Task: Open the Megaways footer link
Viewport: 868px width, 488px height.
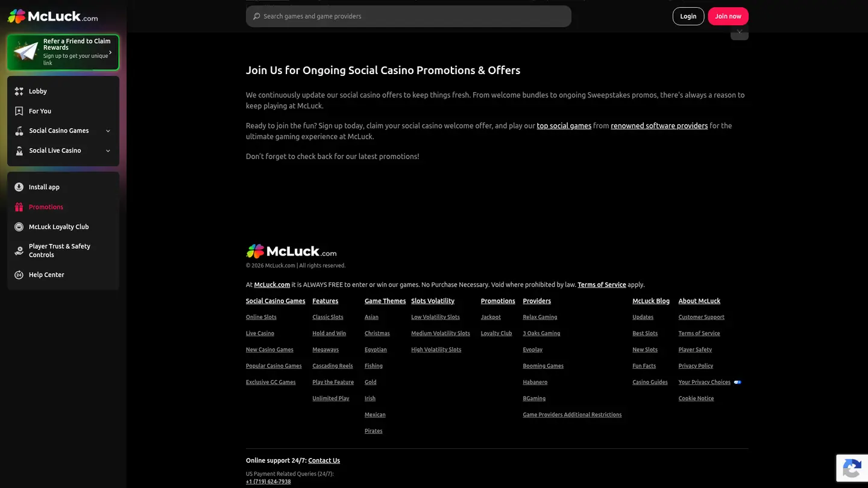Action: pyautogui.click(x=325, y=349)
